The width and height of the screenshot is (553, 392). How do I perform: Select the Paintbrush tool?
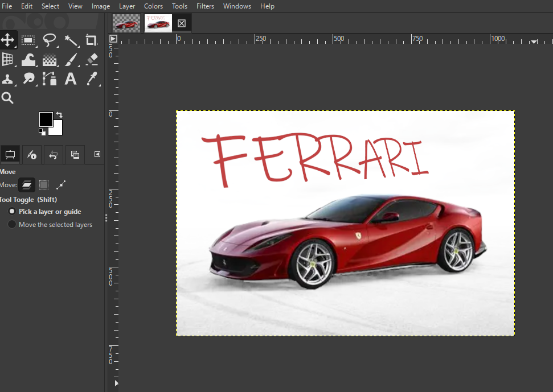[70, 59]
